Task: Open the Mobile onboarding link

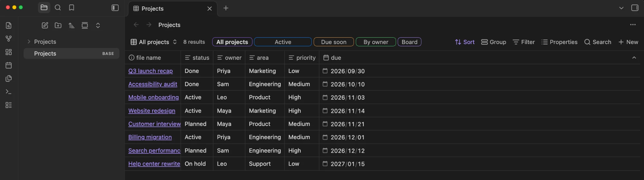Action: (154, 97)
